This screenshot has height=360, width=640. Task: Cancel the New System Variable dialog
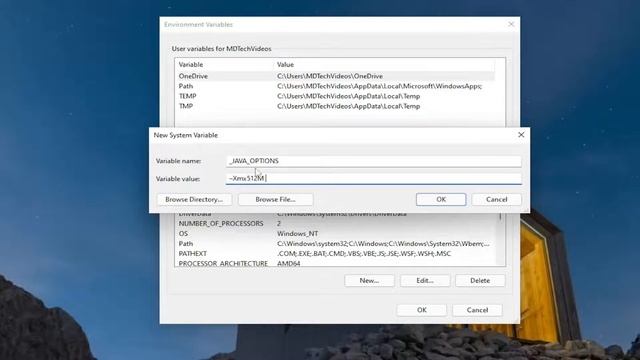click(496, 199)
